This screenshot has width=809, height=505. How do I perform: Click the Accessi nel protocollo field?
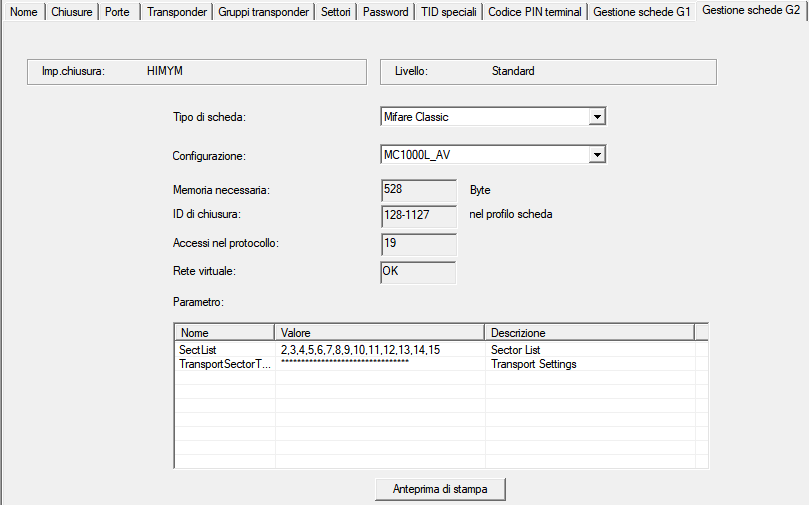point(419,244)
